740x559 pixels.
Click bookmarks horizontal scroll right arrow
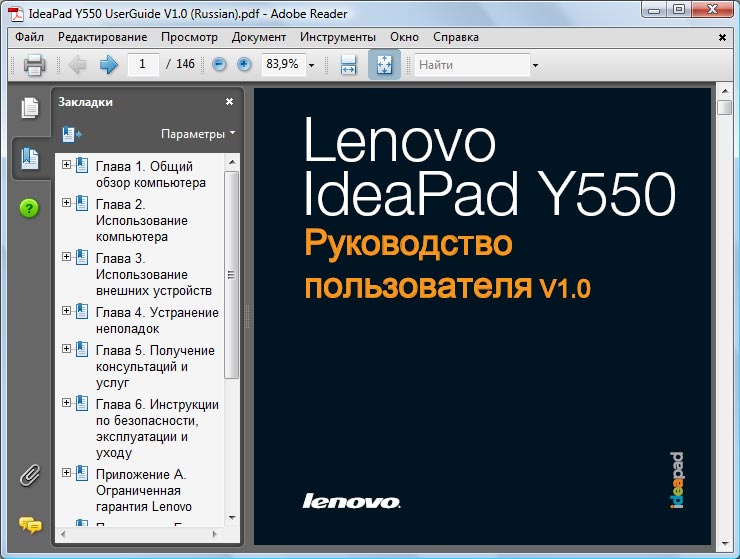(215, 534)
